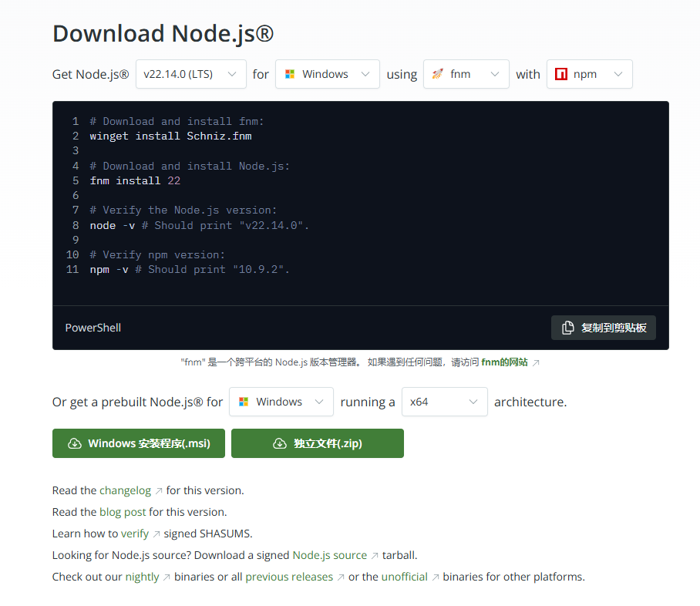
Task: Click the PowerShell label below the code
Action: pos(93,328)
